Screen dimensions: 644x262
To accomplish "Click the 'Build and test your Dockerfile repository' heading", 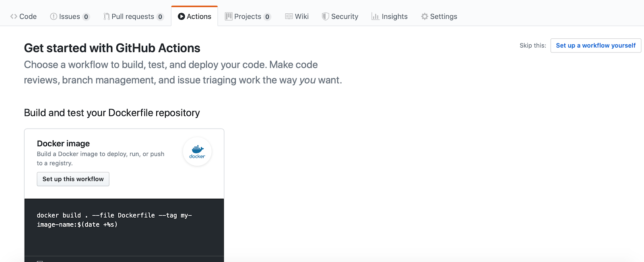I will tap(112, 113).
